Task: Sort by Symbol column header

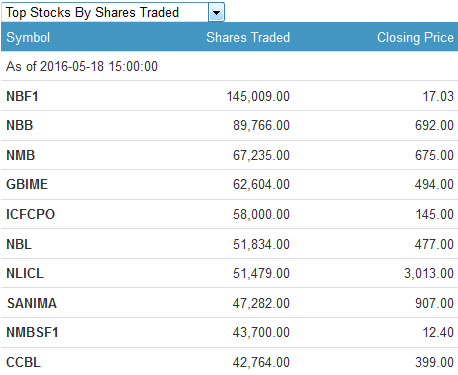Action: 28,37
